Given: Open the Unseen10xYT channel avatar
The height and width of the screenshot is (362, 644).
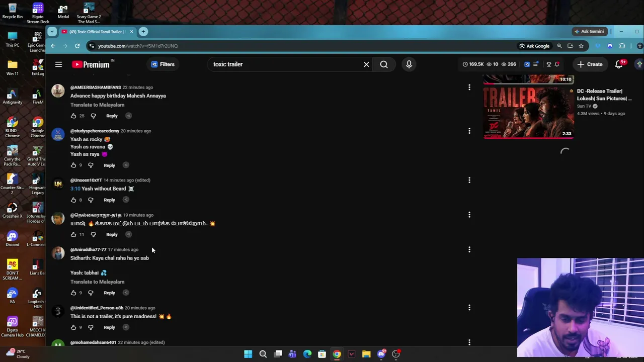Looking at the screenshot, I should coord(58,185).
